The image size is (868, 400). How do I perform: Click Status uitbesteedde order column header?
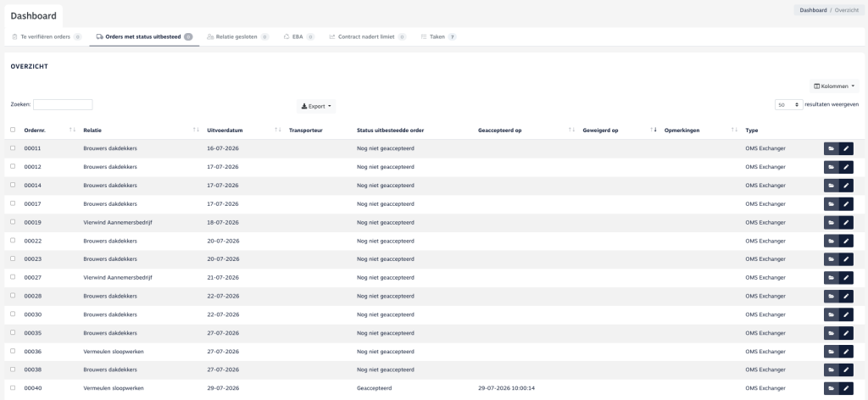coord(390,131)
